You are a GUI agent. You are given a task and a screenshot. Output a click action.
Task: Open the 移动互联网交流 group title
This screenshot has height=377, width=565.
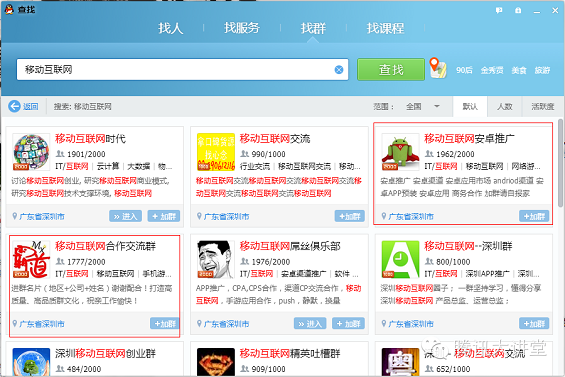coord(275,138)
